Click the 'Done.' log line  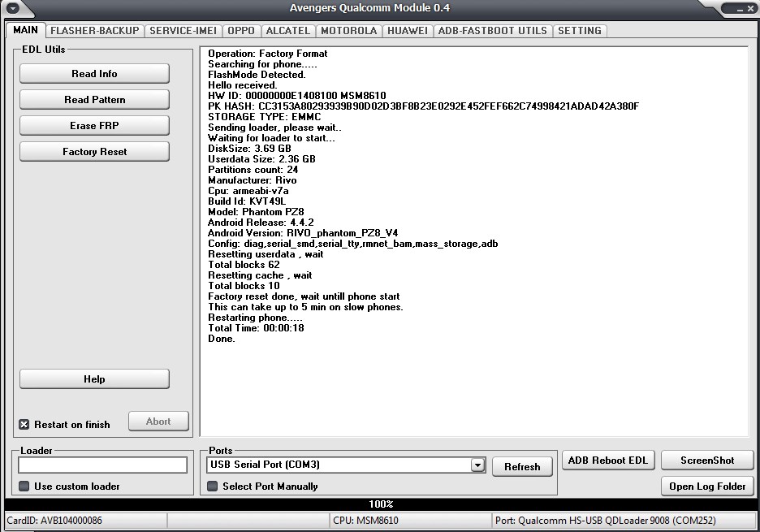222,339
